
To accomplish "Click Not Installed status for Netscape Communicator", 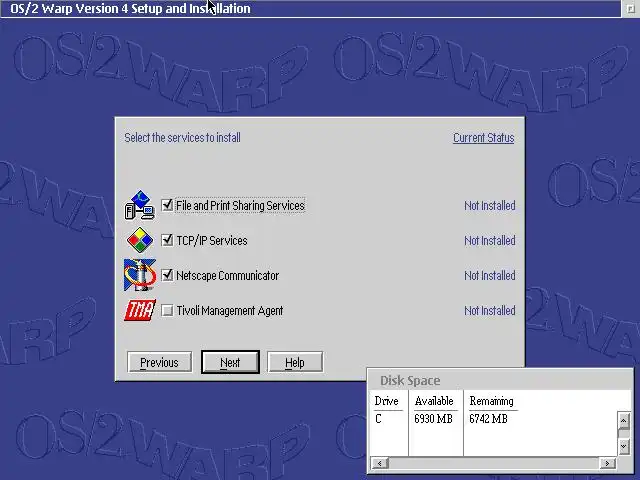I will [490, 276].
